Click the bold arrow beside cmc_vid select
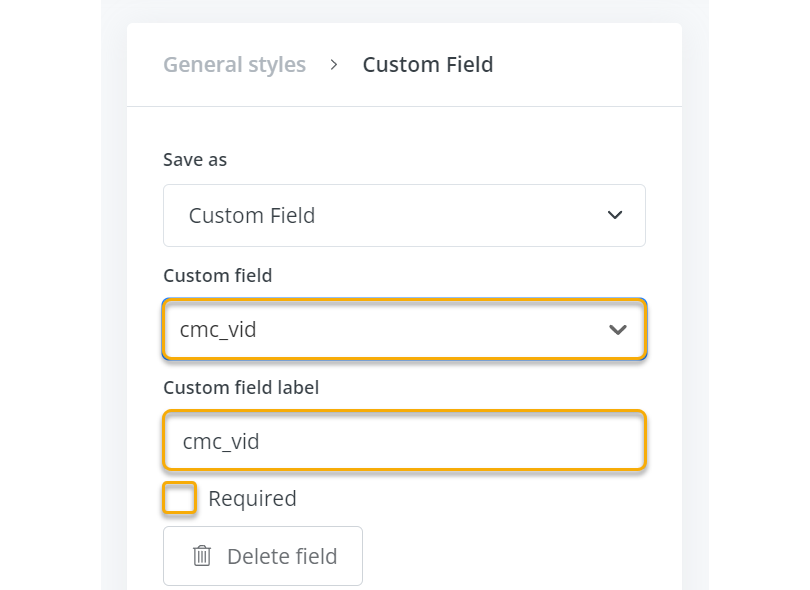810x590 pixels. pos(618,329)
